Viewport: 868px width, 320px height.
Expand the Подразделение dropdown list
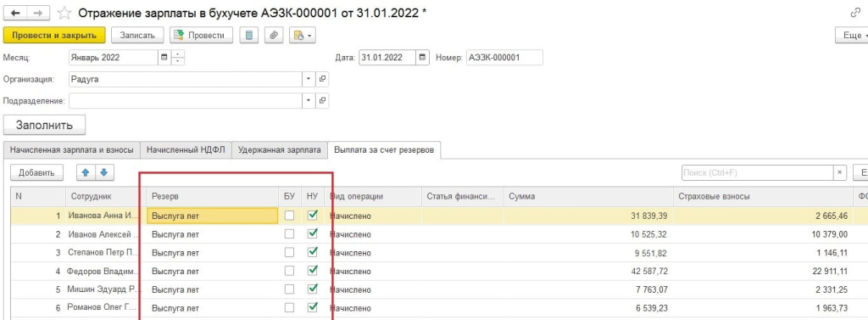(309, 101)
